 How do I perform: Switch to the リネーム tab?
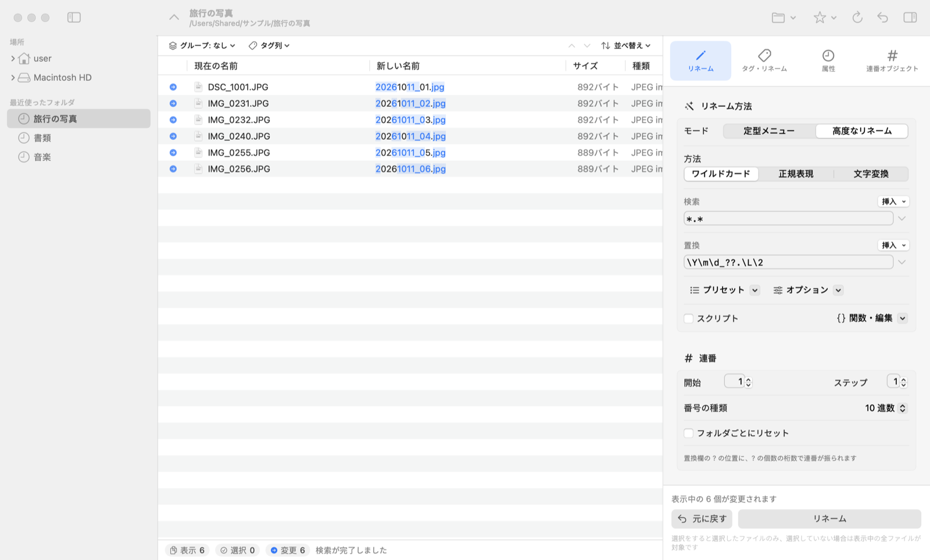coord(700,60)
